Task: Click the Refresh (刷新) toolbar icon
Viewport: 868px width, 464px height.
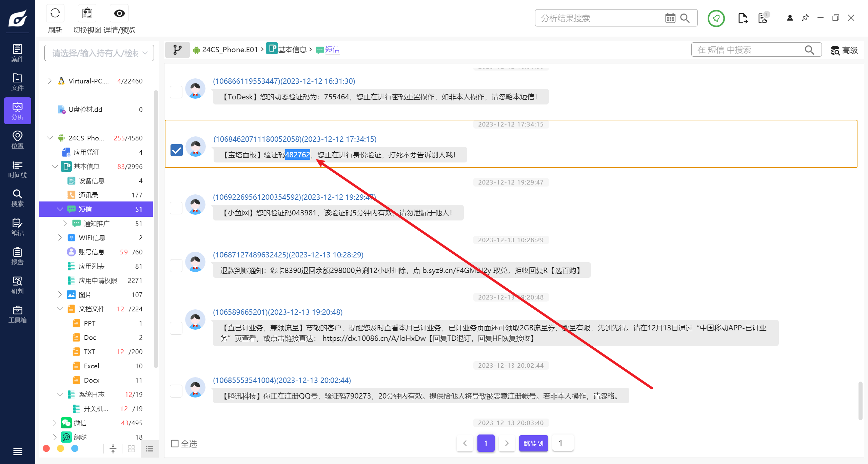Action: (x=55, y=14)
